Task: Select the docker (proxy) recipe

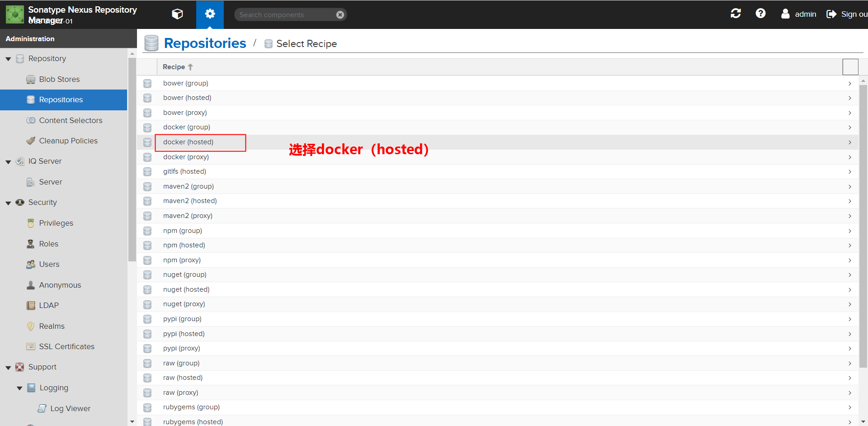Action: coord(497,157)
